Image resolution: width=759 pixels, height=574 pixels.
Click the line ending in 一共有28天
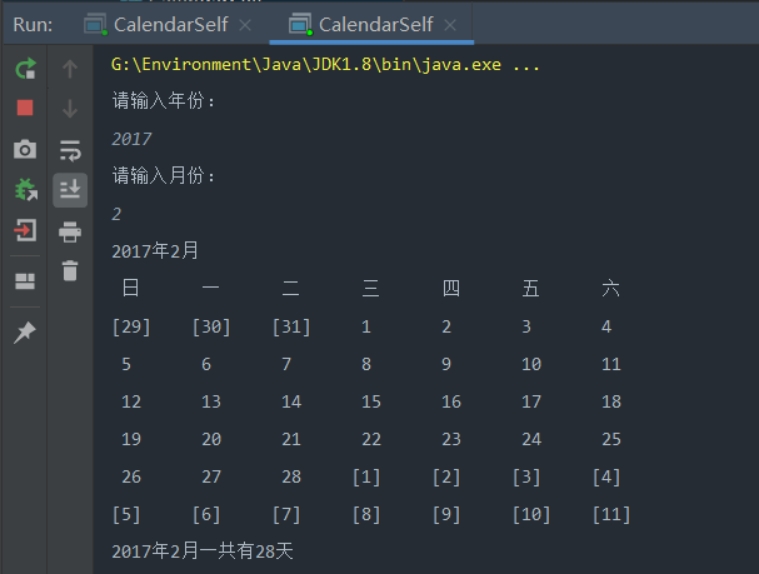[x=202, y=551]
